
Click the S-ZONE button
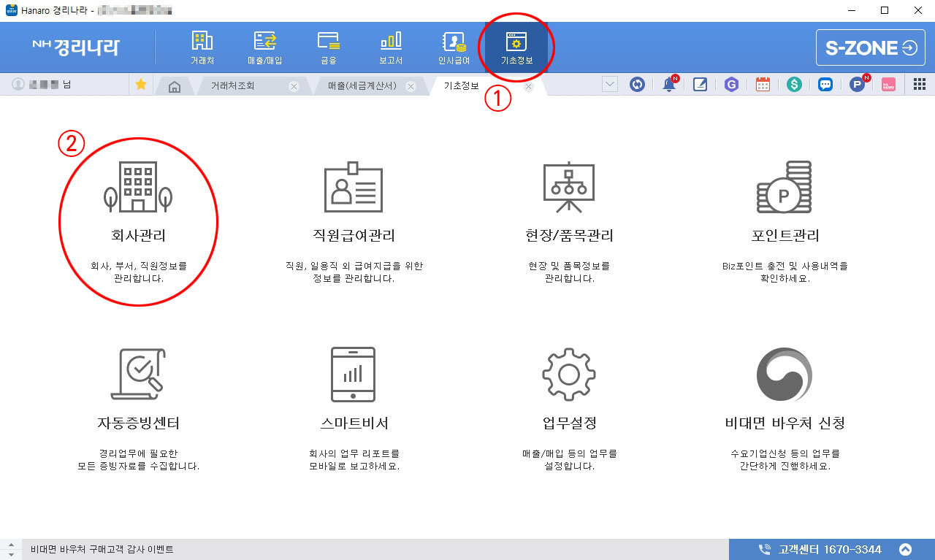click(x=870, y=48)
